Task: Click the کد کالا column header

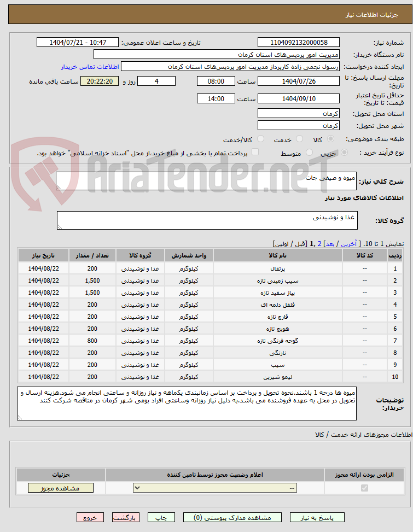Action: click(x=365, y=255)
